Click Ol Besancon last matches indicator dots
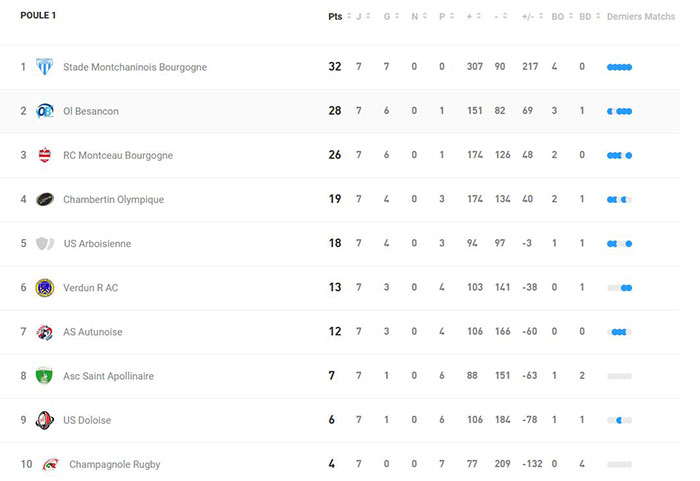 pyautogui.click(x=619, y=111)
